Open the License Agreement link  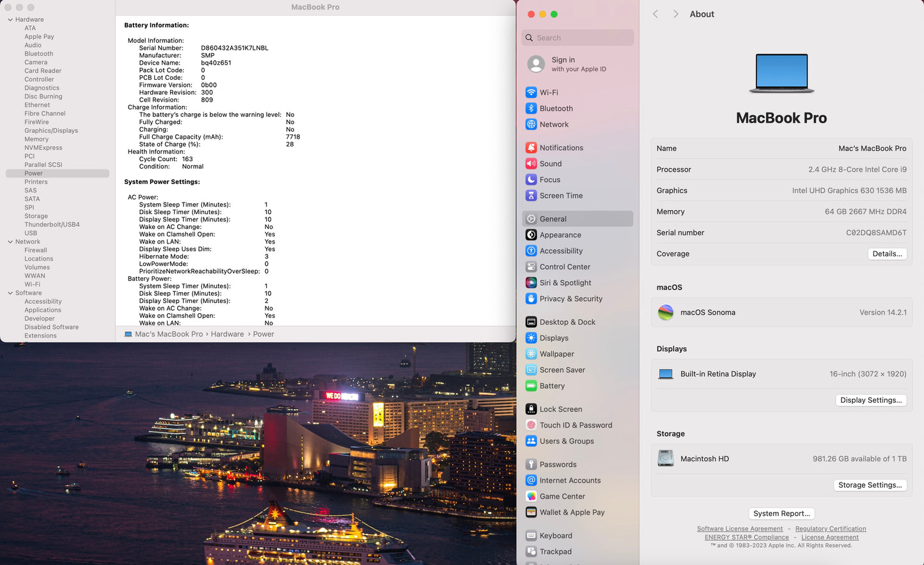point(830,538)
